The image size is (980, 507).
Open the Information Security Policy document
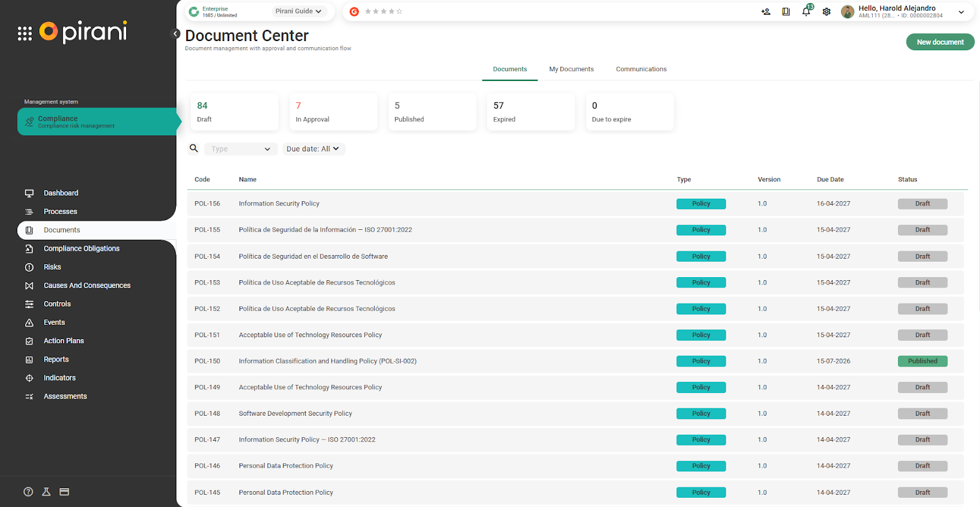click(279, 204)
